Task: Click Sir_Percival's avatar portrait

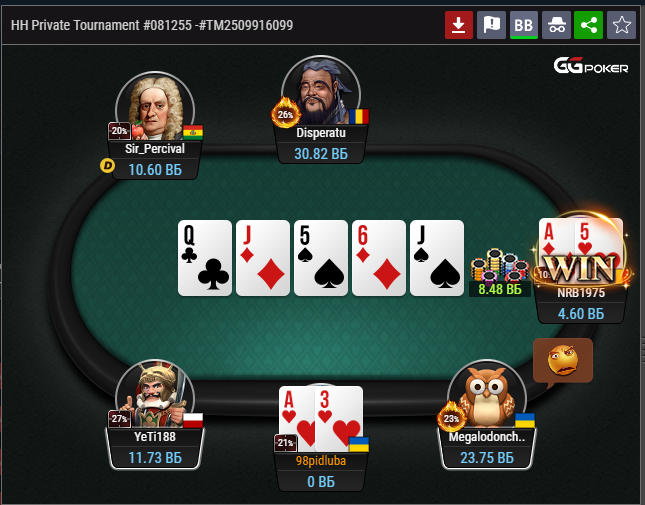Action: click(155, 108)
